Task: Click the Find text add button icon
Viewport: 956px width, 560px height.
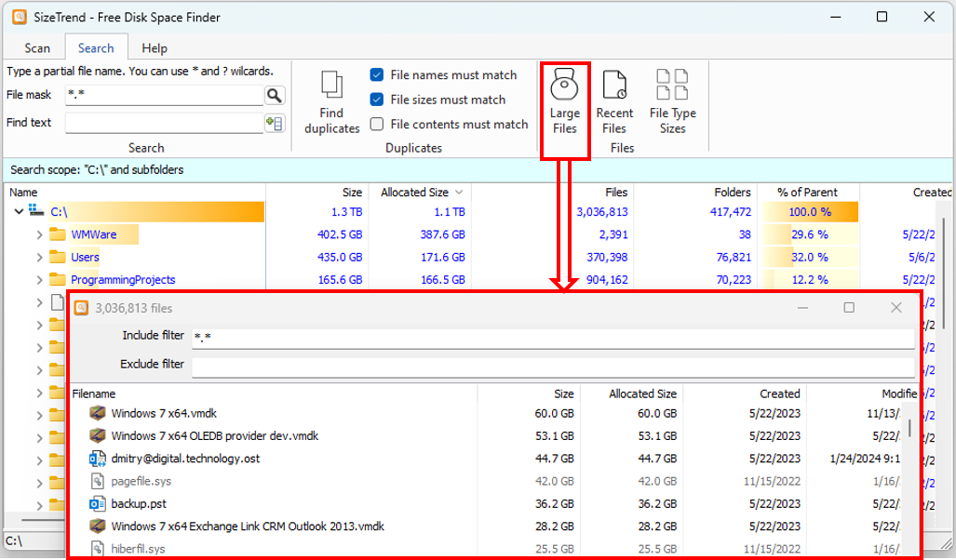Action: (274, 123)
